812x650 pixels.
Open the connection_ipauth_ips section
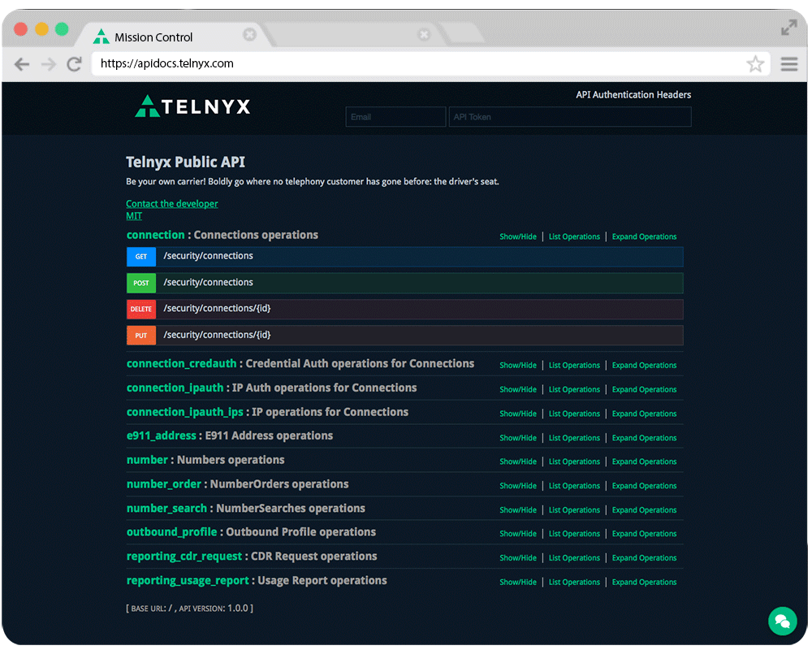(x=185, y=412)
